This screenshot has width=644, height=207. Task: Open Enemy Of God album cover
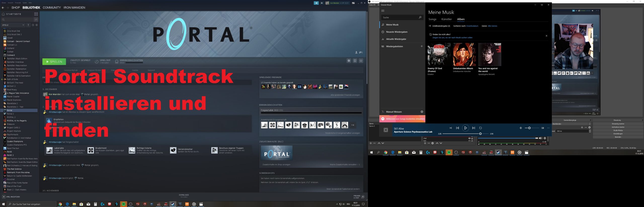pyautogui.click(x=439, y=54)
